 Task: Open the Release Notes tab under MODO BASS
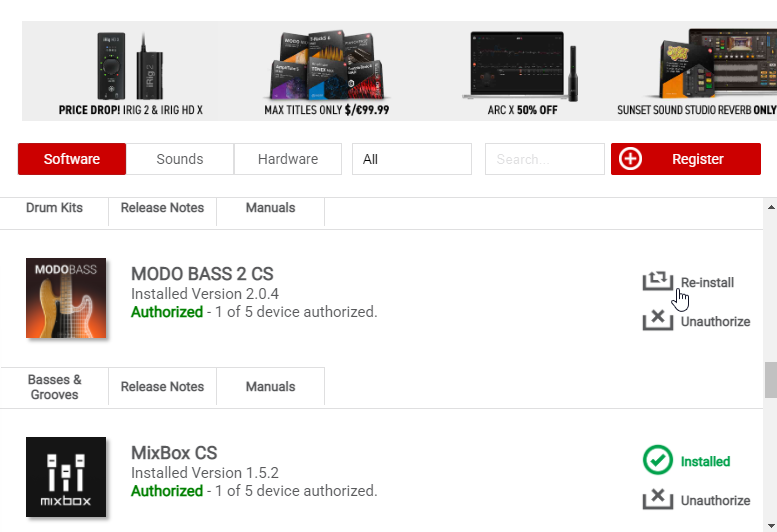[162, 387]
